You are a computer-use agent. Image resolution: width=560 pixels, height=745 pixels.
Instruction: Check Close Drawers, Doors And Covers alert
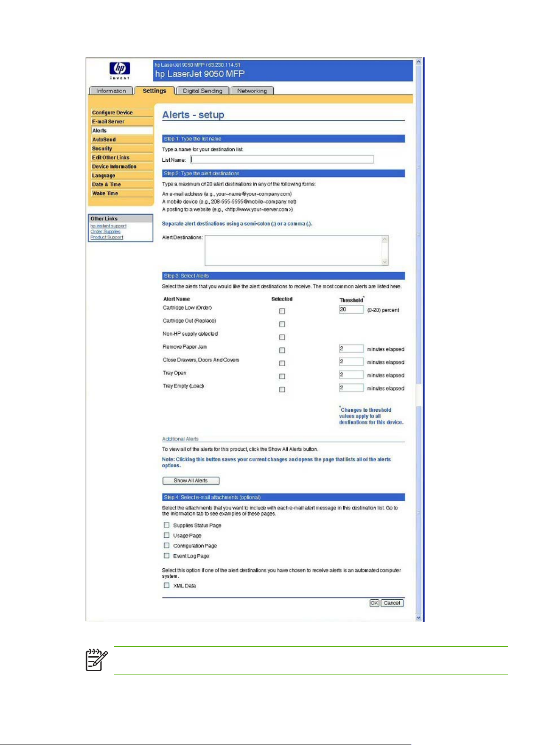(282, 363)
